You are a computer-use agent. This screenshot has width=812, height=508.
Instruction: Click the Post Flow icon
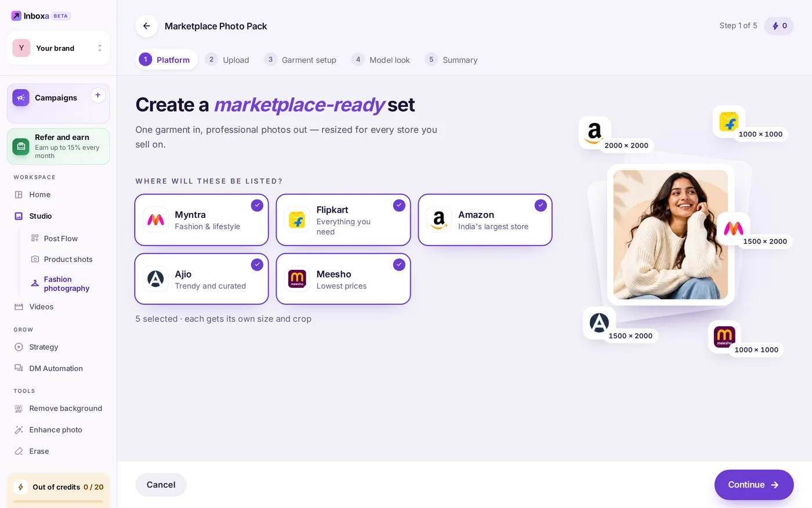35,238
